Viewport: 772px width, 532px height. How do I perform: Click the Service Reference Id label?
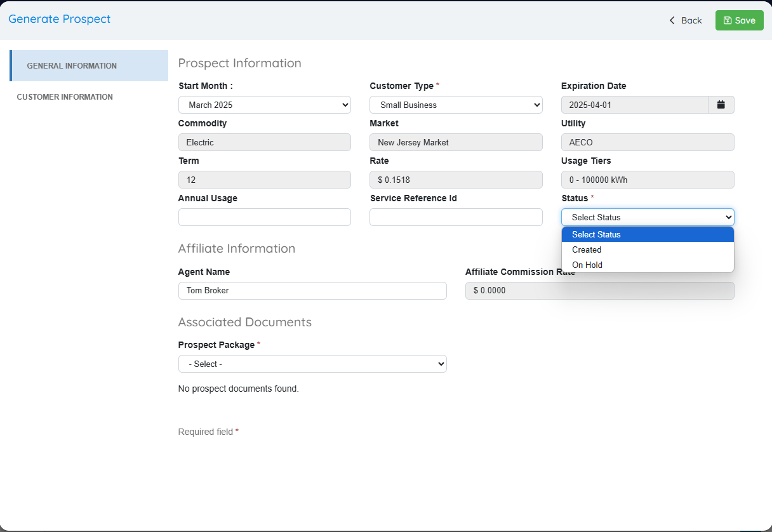(413, 198)
